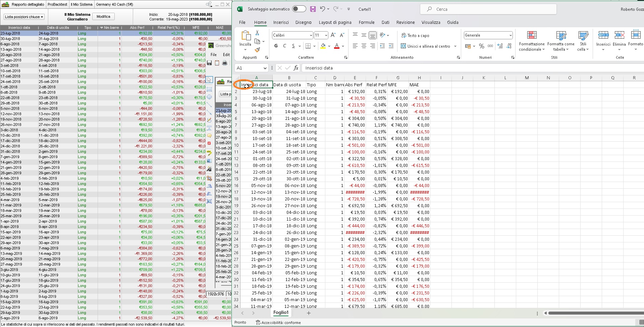
Task: Click the Cut scissors icon in Excel
Action: [257, 33]
